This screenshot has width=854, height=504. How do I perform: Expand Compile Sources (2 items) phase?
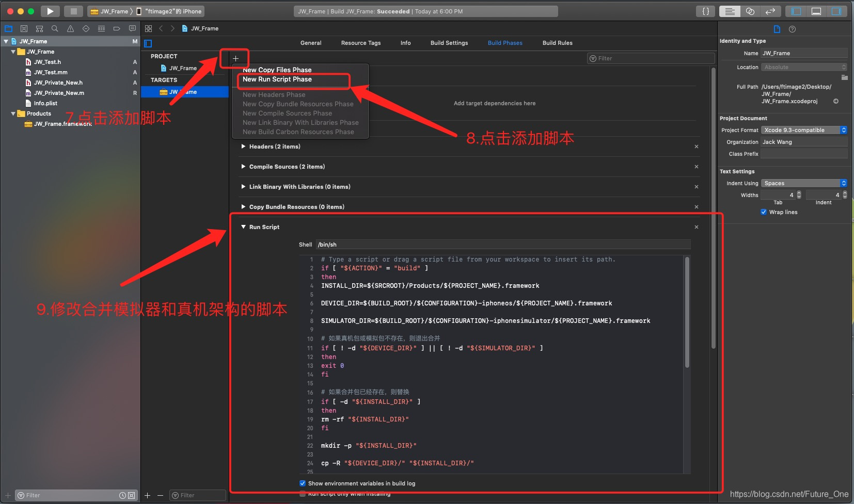click(x=243, y=167)
